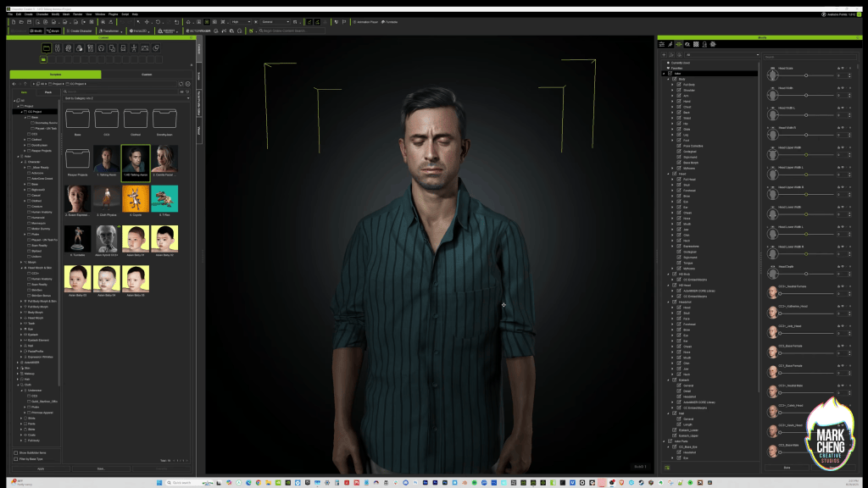
Task: Select the Morph tab icon in Modify panel
Action: click(x=679, y=44)
